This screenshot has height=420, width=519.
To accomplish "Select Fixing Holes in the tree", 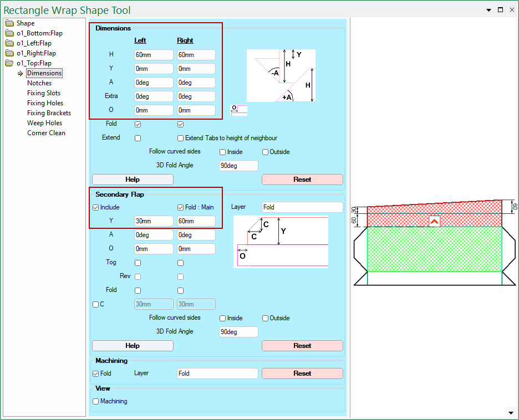I will click(45, 103).
